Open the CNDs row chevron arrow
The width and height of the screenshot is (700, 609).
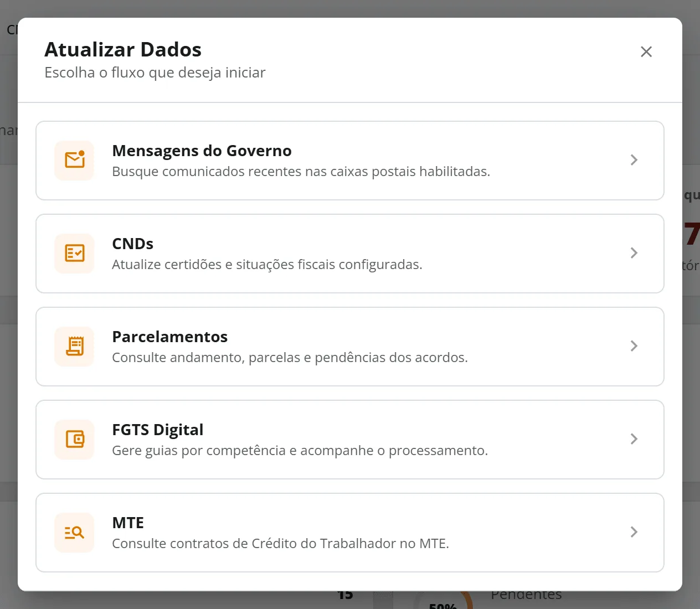click(x=634, y=253)
